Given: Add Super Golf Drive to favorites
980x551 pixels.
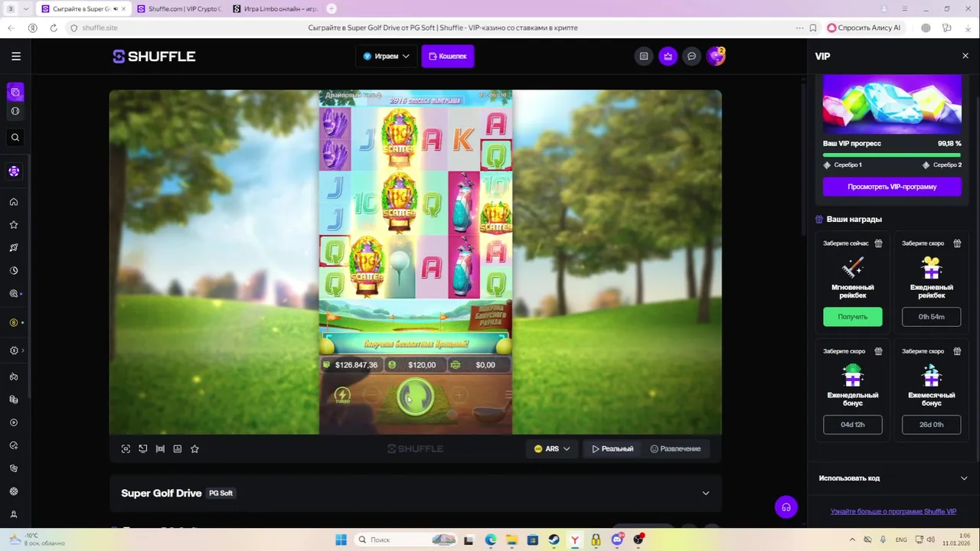Looking at the screenshot, I should [194, 449].
